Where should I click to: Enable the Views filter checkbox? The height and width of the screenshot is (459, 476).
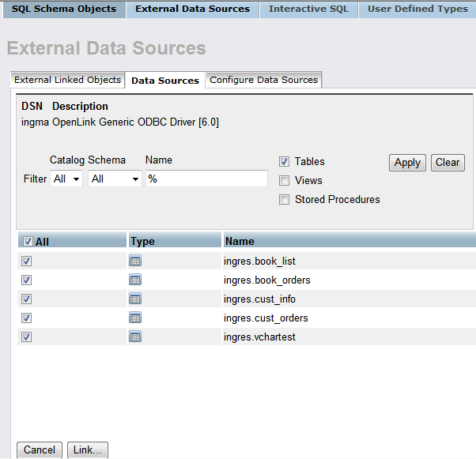coord(284,180)
